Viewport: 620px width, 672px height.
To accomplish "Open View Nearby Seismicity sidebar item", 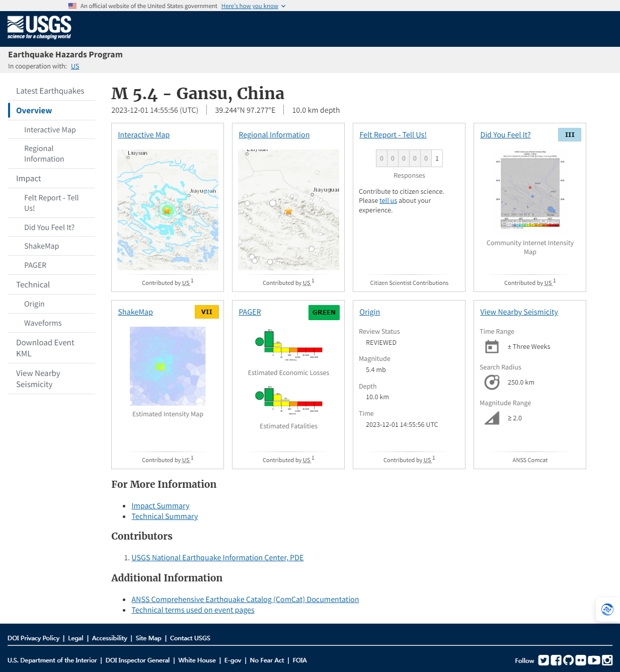I will (x=38, y=379).
